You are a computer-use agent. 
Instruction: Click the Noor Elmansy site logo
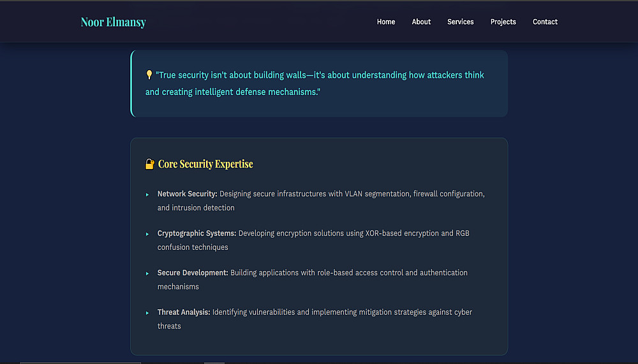pos(113,22)
